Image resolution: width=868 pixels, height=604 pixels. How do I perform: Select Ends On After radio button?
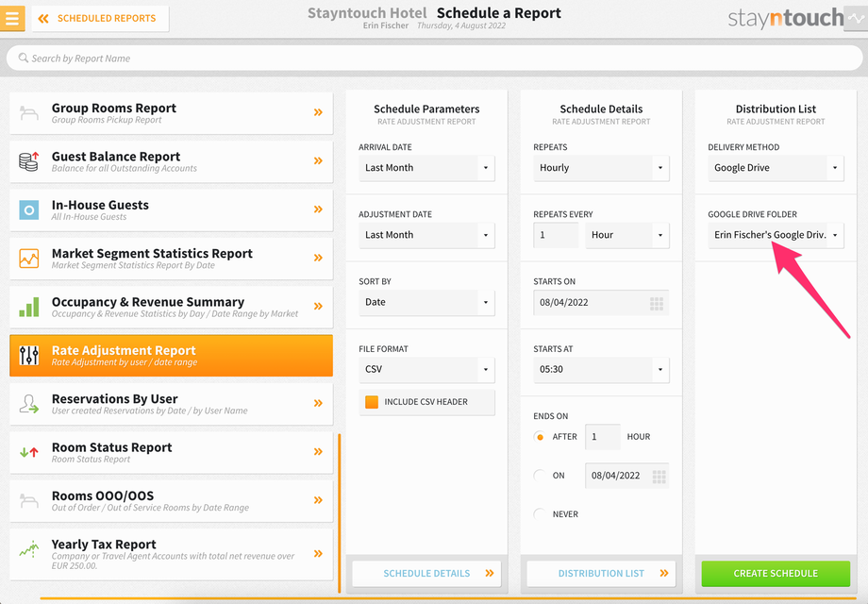pyautogui.click(x=540, y=437)
